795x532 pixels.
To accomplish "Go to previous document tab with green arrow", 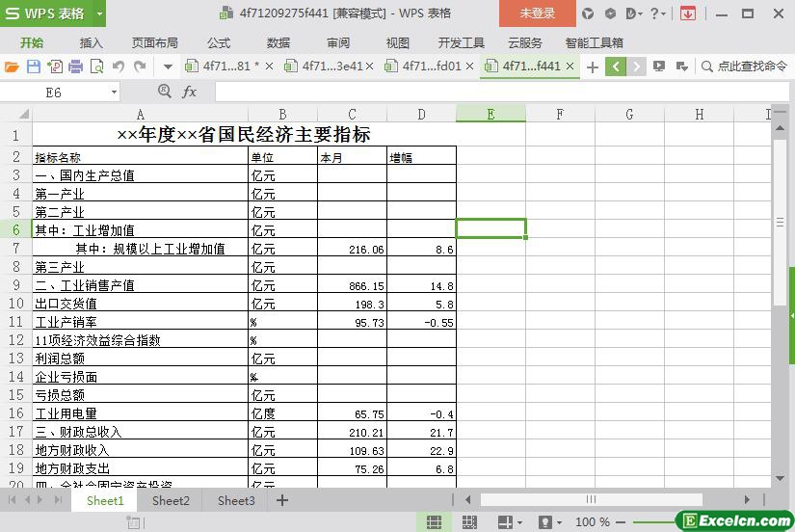I will [616, 66].
